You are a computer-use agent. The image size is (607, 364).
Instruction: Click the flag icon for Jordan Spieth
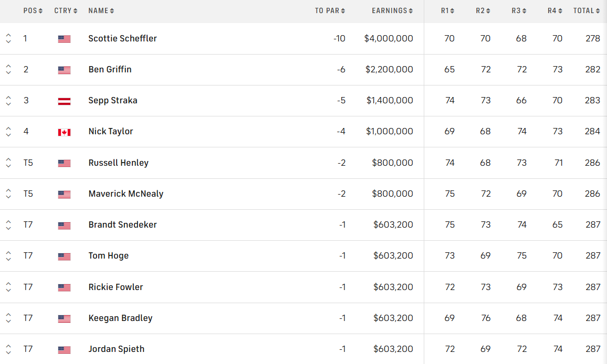pyautogui.click(x=64, y=349)
